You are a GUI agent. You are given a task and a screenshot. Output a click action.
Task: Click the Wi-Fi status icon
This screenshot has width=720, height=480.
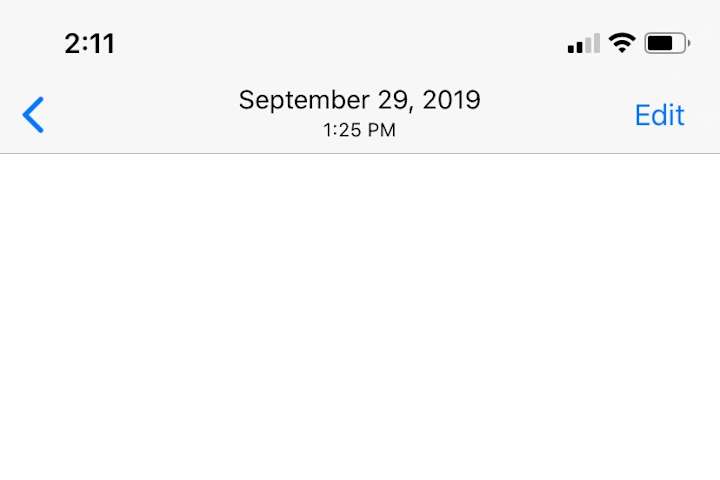pos(622,43)
